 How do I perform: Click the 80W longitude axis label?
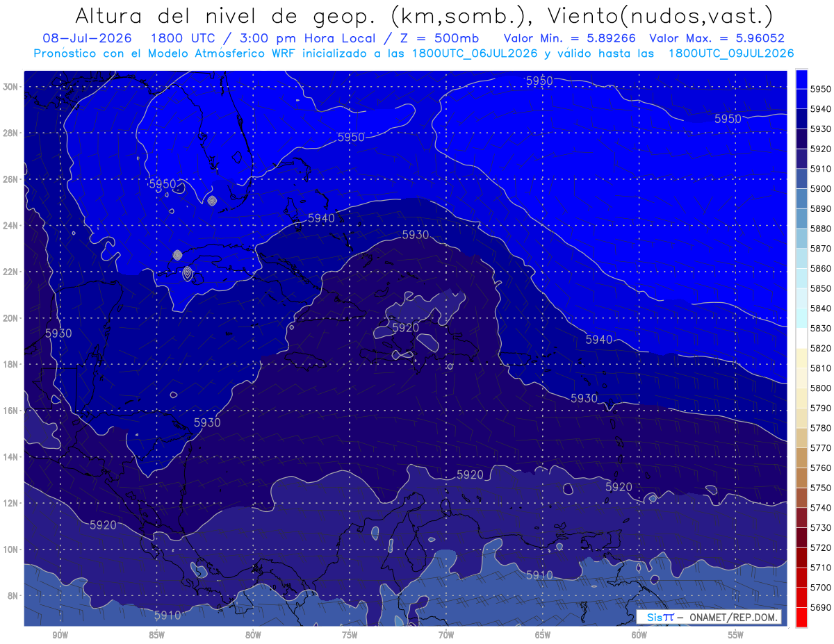point(253,635)
